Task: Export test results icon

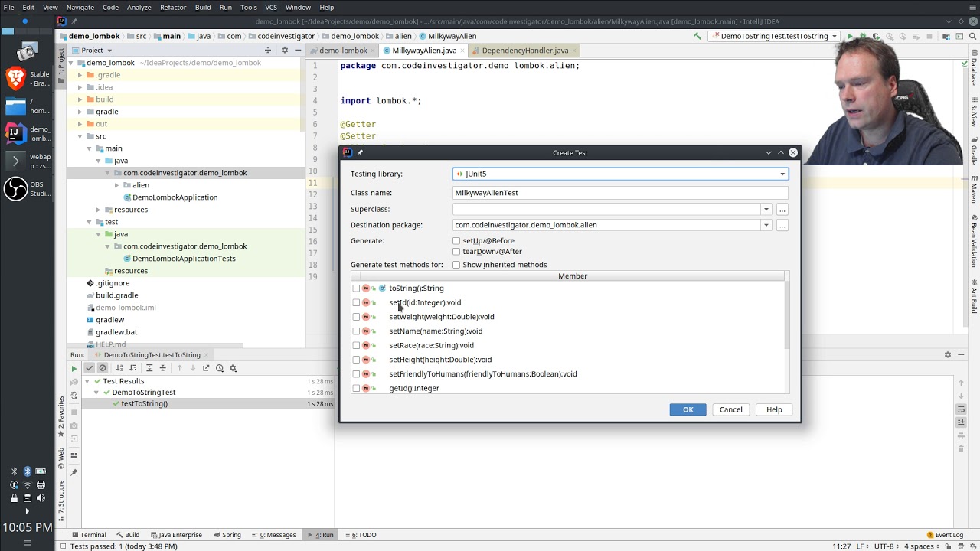Action: [206, 368]
